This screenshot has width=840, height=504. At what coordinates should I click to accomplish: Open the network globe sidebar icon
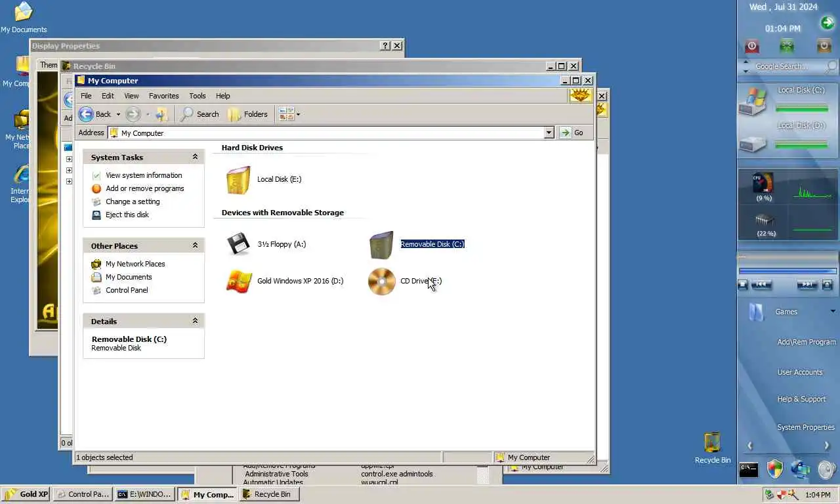[x=800, y=469]
